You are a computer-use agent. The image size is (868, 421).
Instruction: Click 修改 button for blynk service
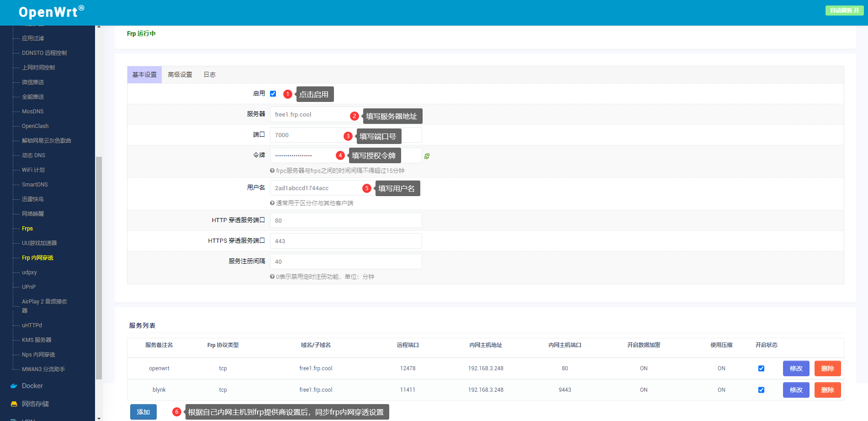click(x=796, y=390)
